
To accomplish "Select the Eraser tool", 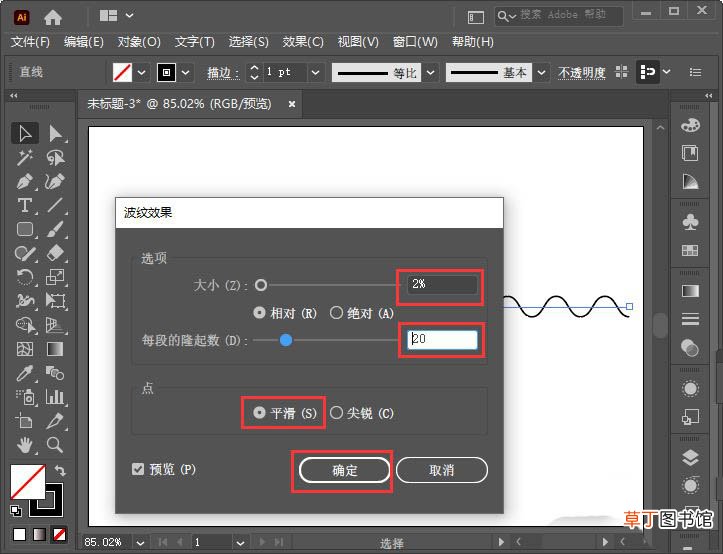I will tap(55, 253).
